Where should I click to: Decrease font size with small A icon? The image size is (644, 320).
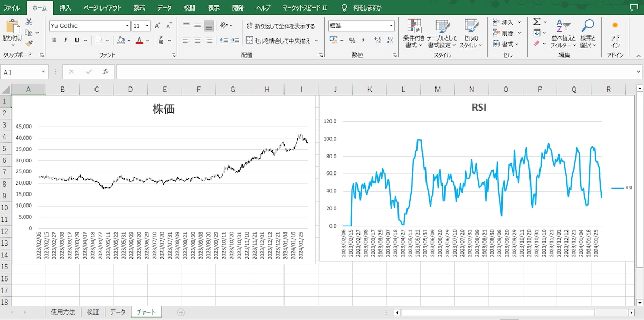pyautogui.click(x=169, y=26)
